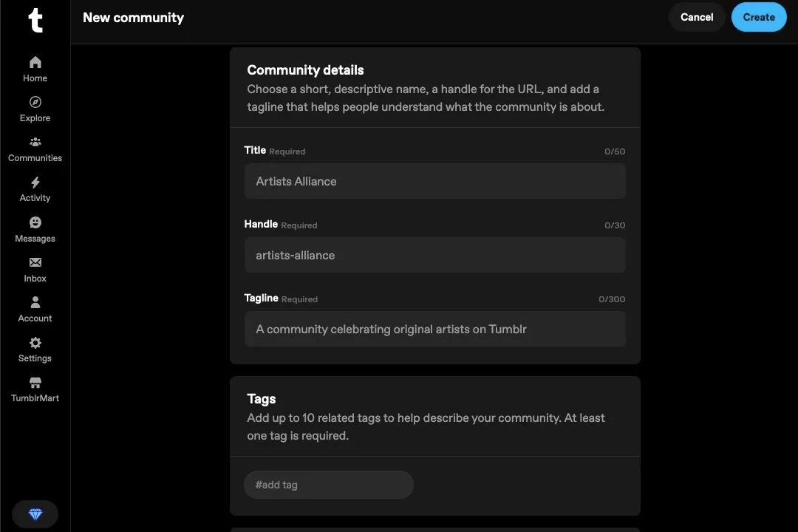
Task: Open the Account person icon
Action: [35, 302]
